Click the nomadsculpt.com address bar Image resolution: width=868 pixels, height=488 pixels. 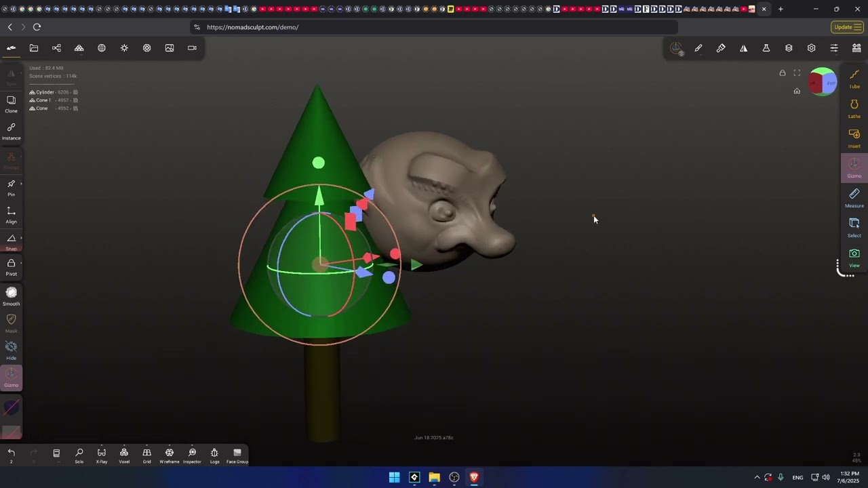click(434, 27)
